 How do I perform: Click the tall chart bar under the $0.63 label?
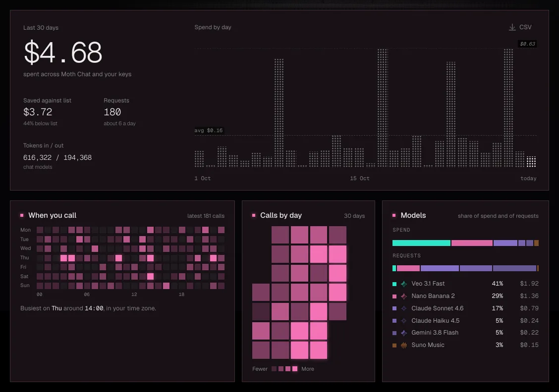click(x=508, y=108)
